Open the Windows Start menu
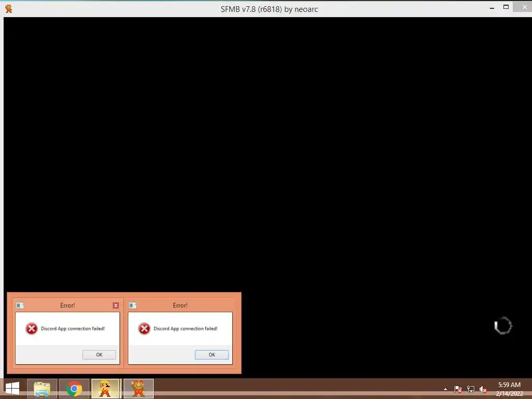Screen dimensions: 532x399 tap(12, 389)
